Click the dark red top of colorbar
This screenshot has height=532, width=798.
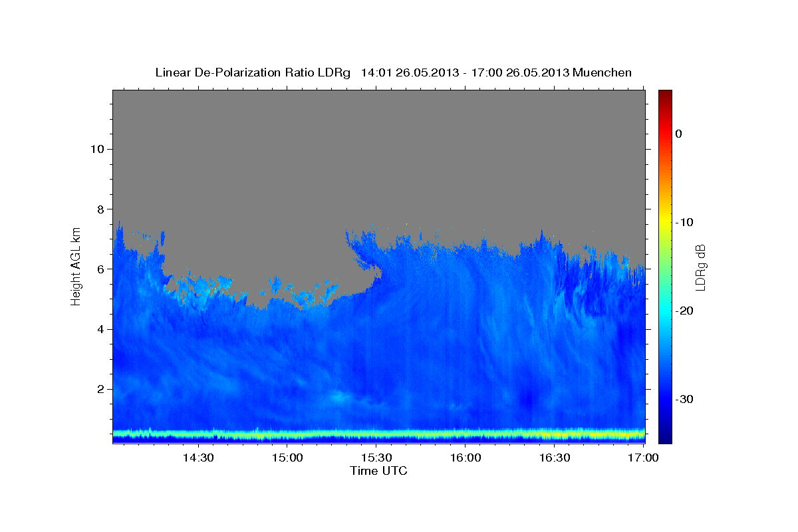(x=665, y=94)
